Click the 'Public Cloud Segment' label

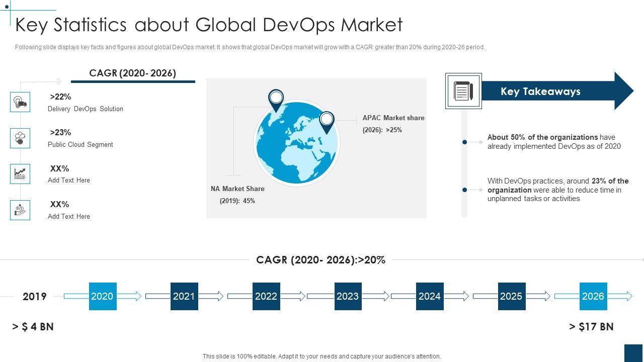[80, 145]
